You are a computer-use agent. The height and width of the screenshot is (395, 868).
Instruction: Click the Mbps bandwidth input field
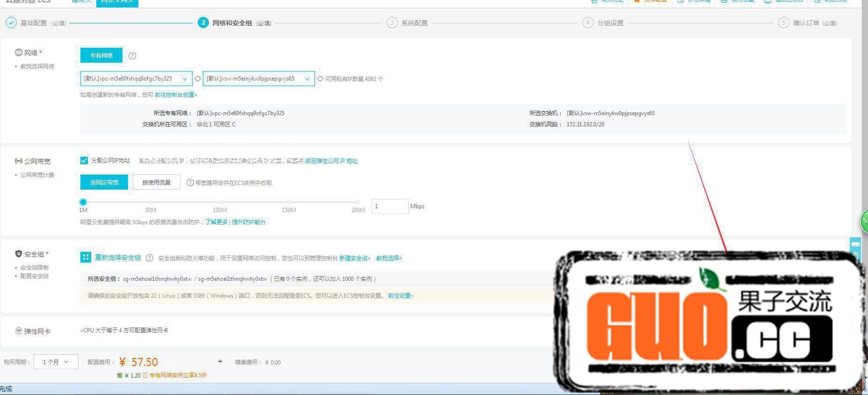pos(390,206)
